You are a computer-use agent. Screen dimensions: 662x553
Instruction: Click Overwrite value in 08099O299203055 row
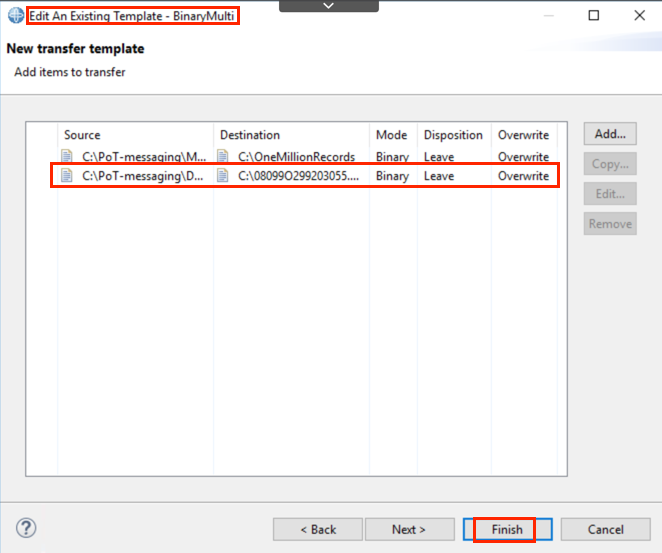click(524, 176)
